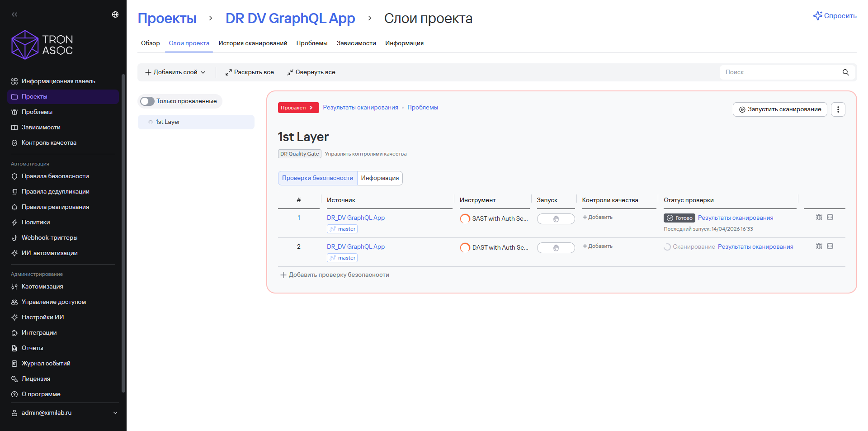Click the master branch tag in row 2

coord(342,258)
